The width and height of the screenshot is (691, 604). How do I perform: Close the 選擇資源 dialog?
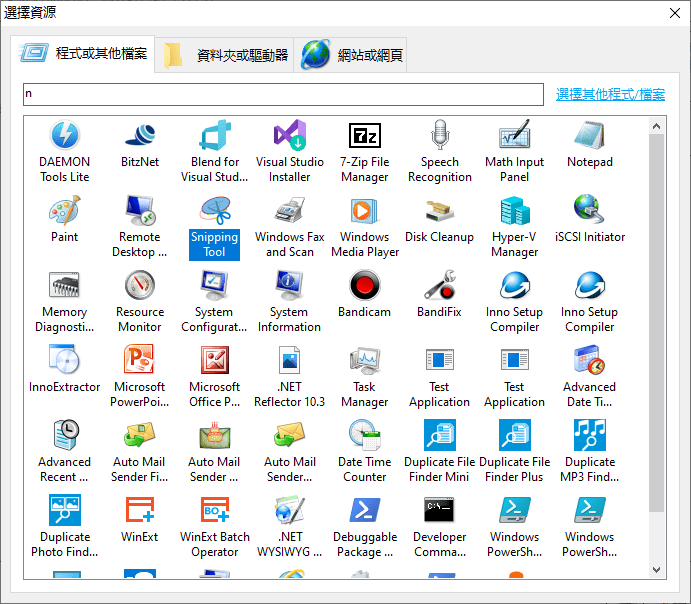coord(675,13)
